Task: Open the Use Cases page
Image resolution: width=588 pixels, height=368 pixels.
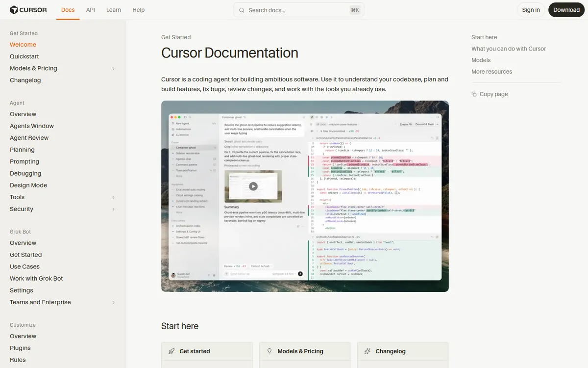Action: (24, 266)
